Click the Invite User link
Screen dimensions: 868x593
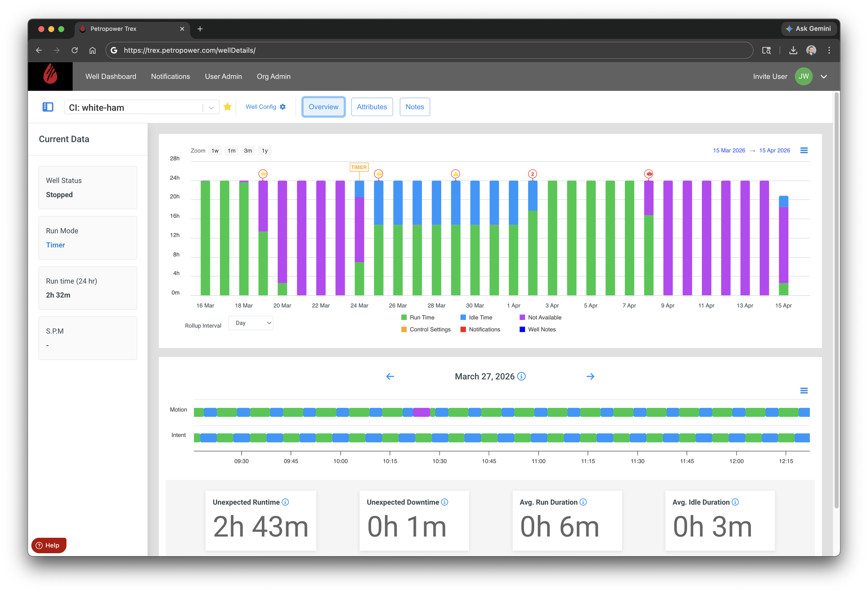(x=770, y=77)
